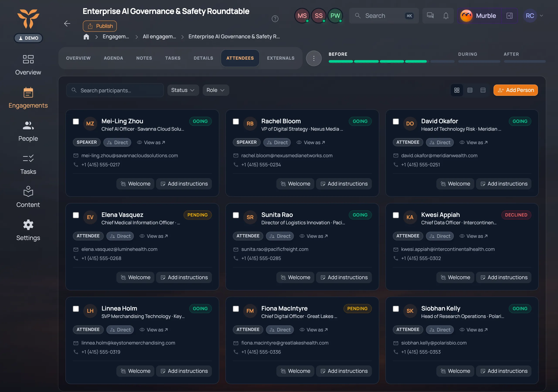Select Rachel Bloom's checkbox
This screenshot has width=558, height=392.
[x=236, y=122]
